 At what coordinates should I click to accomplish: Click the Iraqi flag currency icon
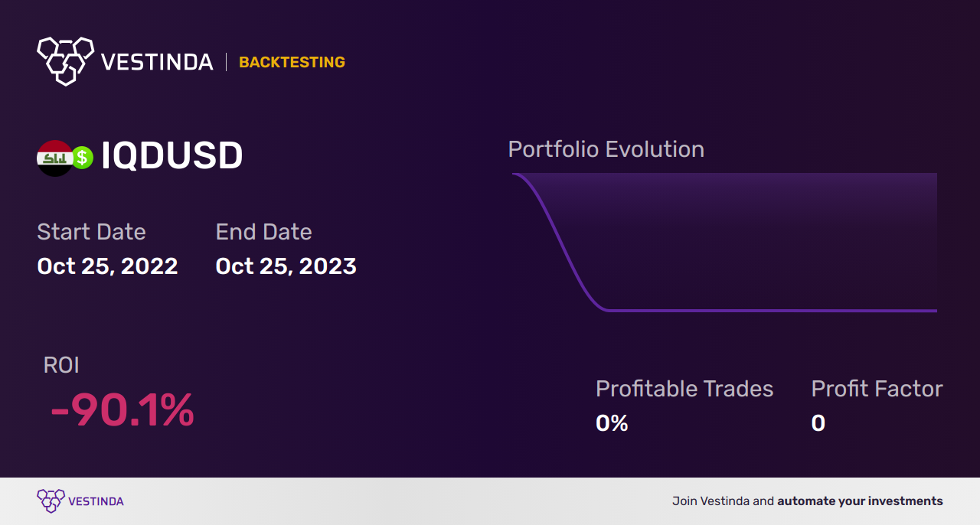coord(54,158)
